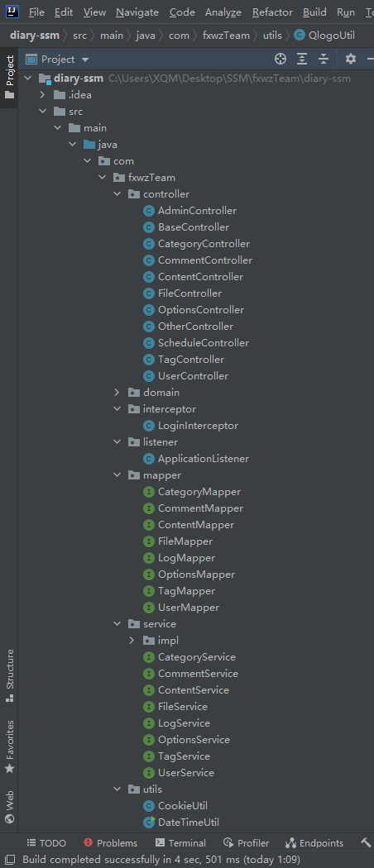This screenshot has height=868, width=374.
Task: Open the Endpoints tool window
Action: [314, 843]
